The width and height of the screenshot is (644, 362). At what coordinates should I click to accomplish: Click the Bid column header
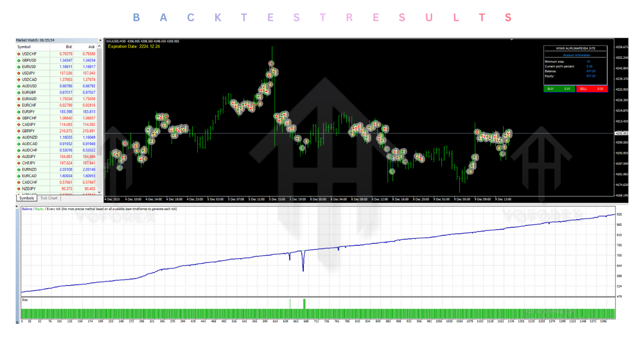[68, 47]
